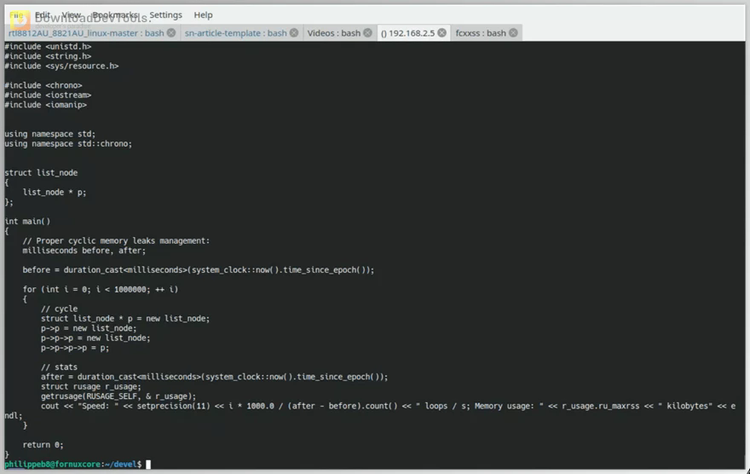The image size is (750, 474).
Task: Click the 'before = duration_cast' line
Action: (x=199, y=270)
